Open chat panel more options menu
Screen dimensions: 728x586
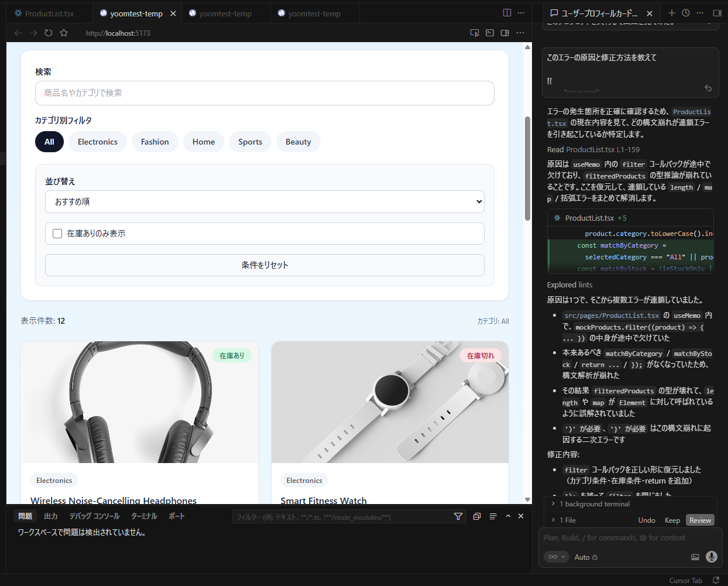point(700,13)
